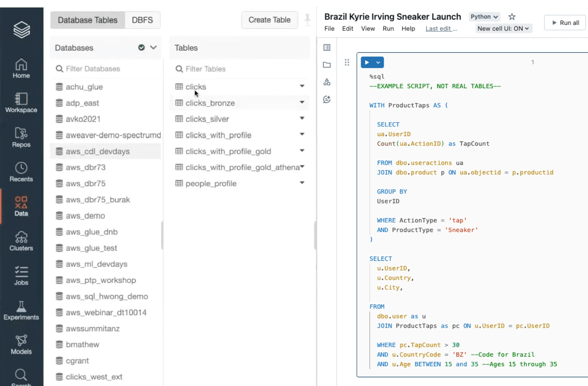Click the databases list scrollbar
This screenshot has height=386, width=588.
click(x=162, y=235)
